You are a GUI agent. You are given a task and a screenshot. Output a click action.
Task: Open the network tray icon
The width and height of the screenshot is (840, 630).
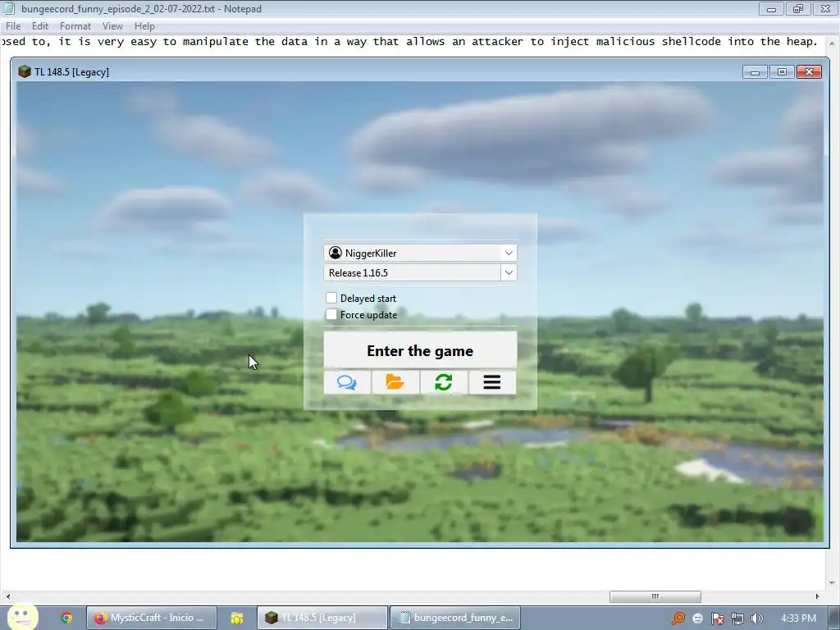click(x=737, y=619)
